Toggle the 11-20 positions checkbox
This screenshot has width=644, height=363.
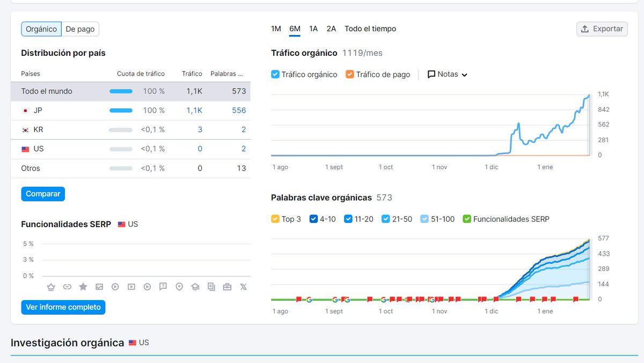(348, 219)
